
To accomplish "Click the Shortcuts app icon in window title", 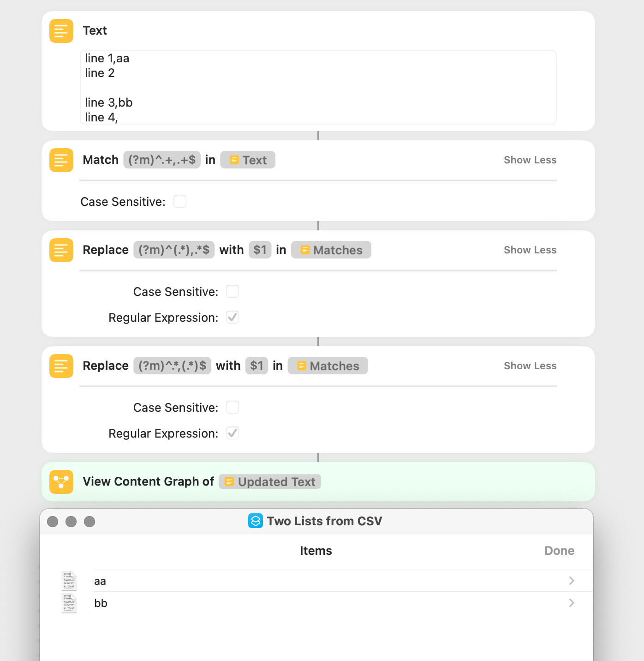I will (256, 521).
